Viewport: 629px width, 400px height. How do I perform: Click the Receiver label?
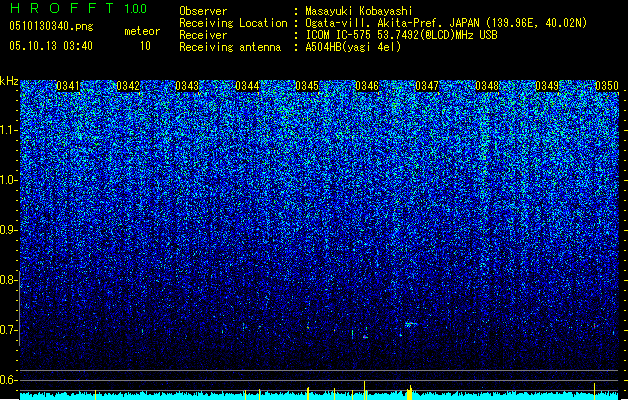coord(203,35)
